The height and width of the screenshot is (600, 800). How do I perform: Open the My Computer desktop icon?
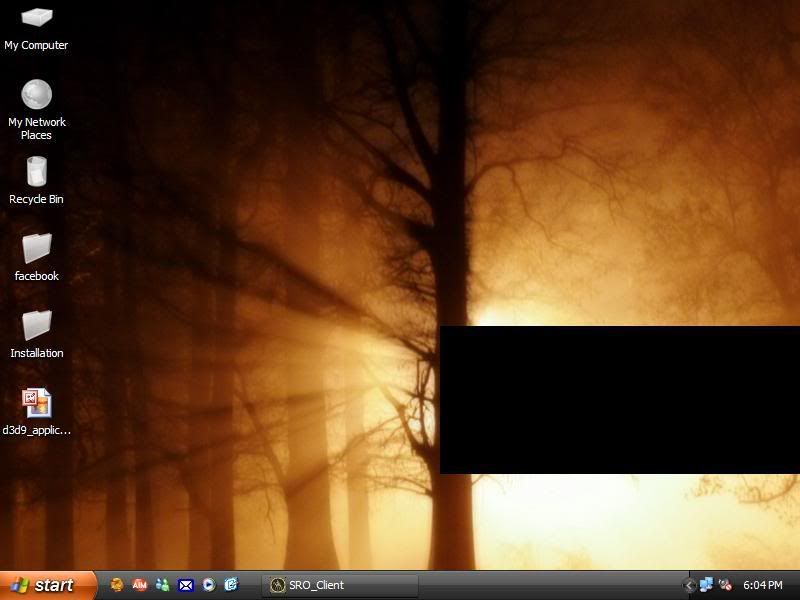(36, 18)
